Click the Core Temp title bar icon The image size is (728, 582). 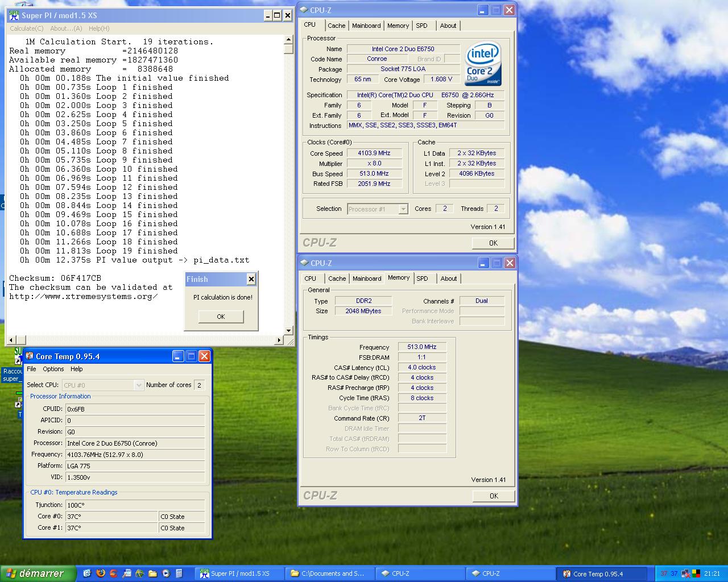coord(30,356)
